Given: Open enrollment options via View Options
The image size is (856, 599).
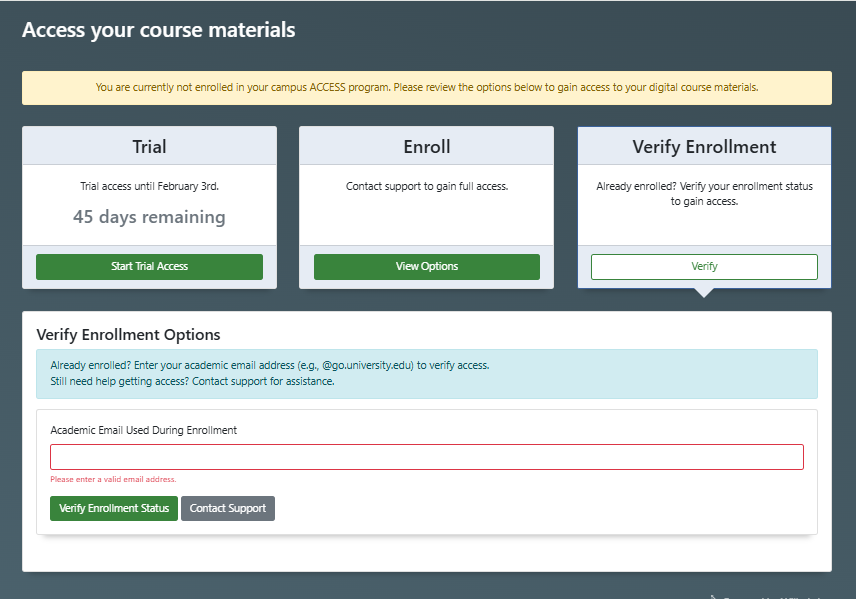Looking at the screenshot, I should [426, 266].
